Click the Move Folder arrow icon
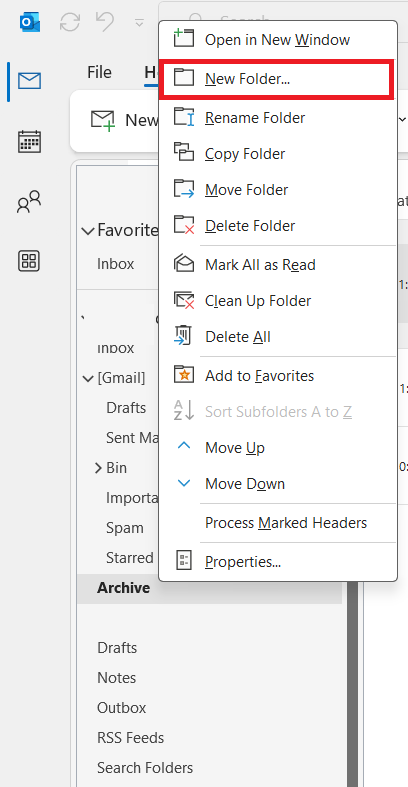Viewport: 408px width, 787px height. click(184, 189)
